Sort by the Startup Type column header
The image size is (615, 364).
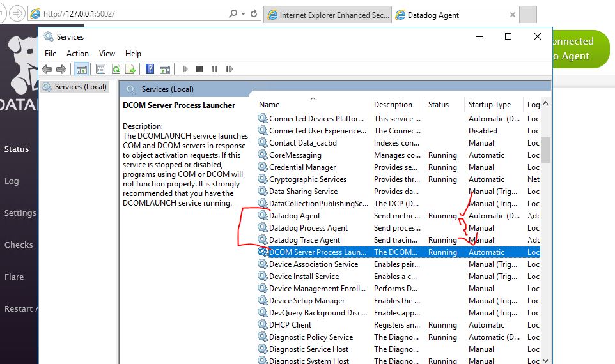[490, 105]
